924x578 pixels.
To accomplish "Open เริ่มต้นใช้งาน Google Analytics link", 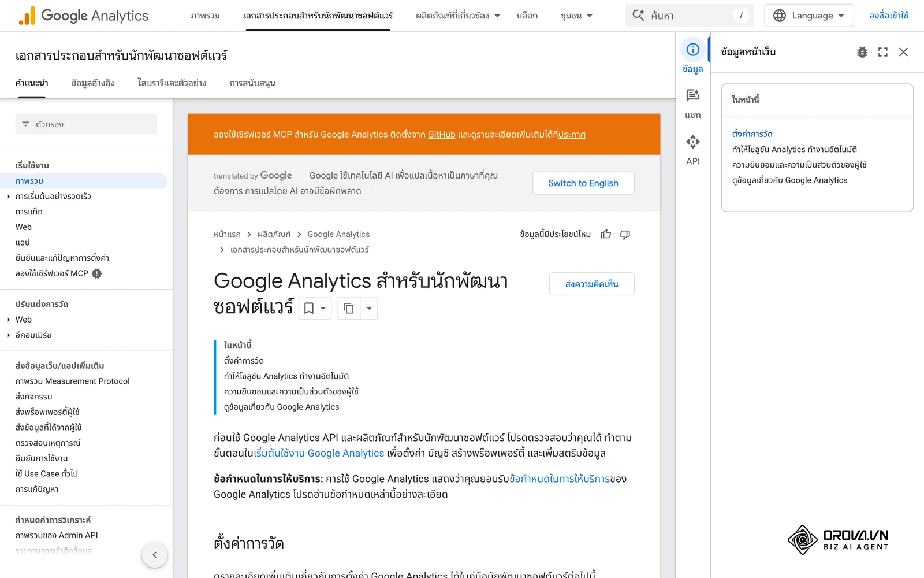I will pos(319,453).
